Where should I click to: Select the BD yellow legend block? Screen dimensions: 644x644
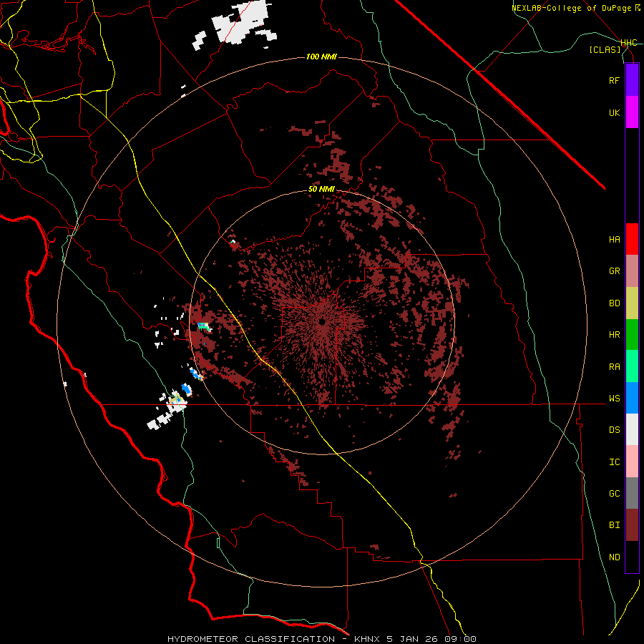[632, 303]
